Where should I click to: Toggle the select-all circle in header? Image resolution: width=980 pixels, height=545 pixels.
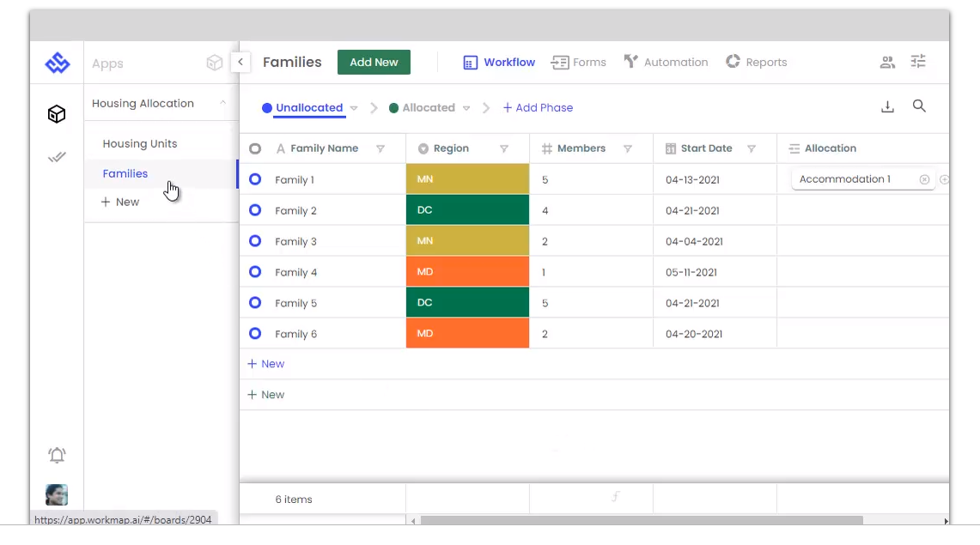pos(255,148)
